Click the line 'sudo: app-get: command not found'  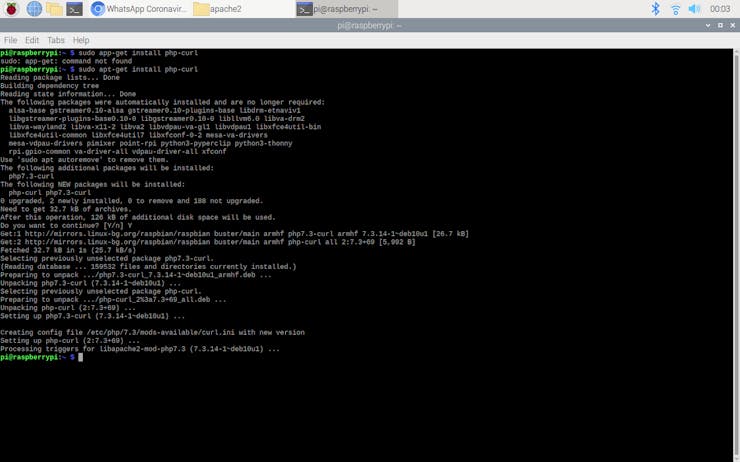66,61
